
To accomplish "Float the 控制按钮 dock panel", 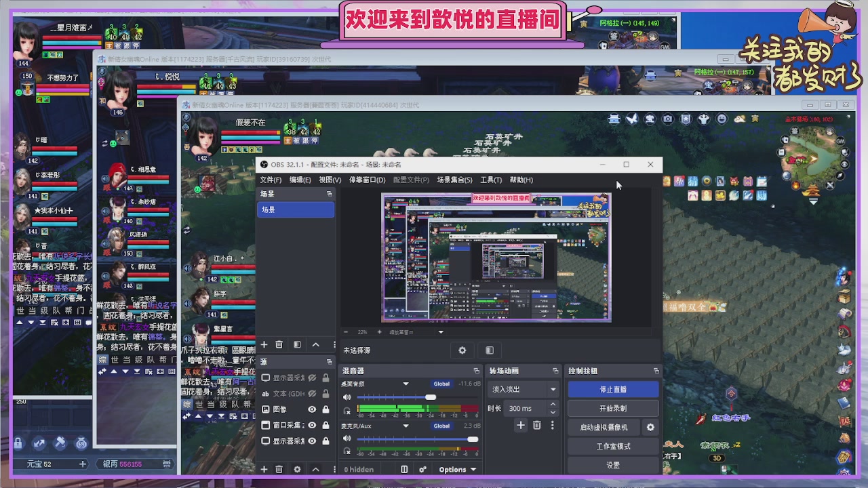I will click(x=656, y=371).
